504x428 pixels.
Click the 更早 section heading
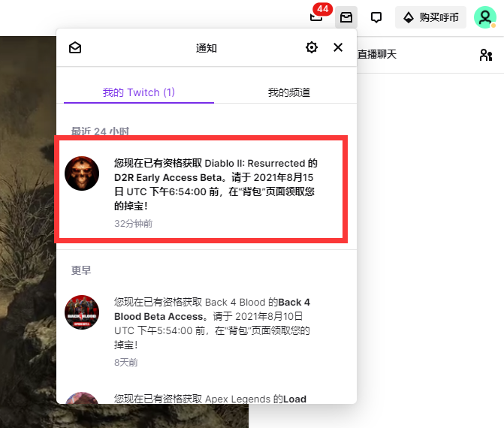(x=81, y=270)
